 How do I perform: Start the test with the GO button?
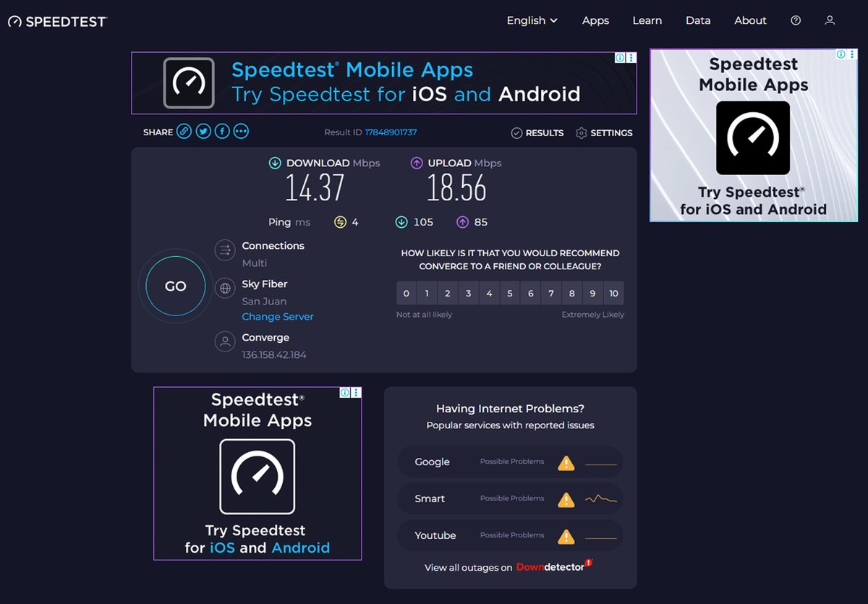pos(176,286)
